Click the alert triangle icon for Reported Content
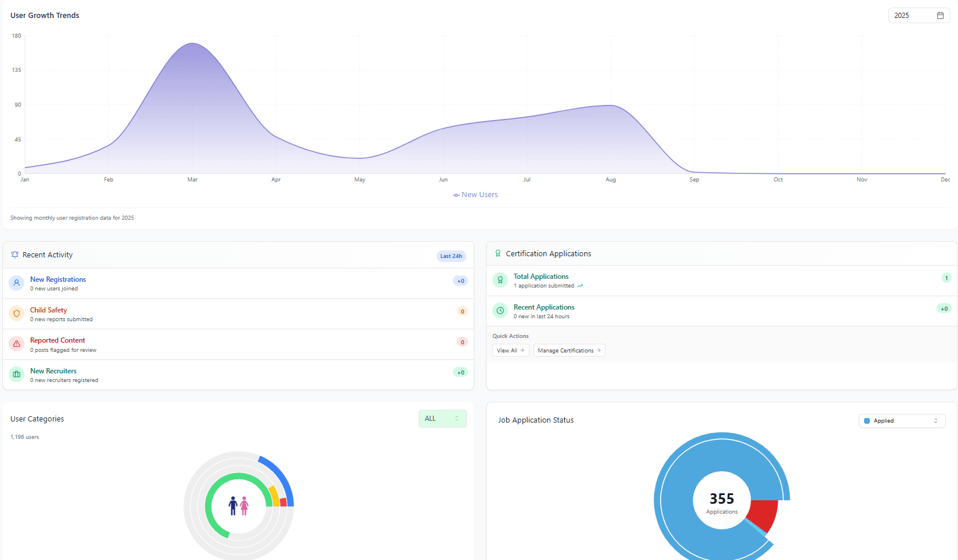The image size is (958, 560). click(16, 344)
